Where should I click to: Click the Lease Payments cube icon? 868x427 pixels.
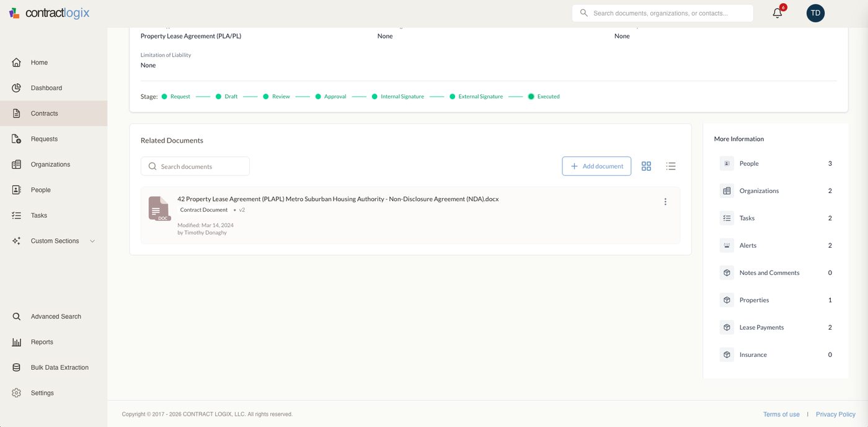727,327
